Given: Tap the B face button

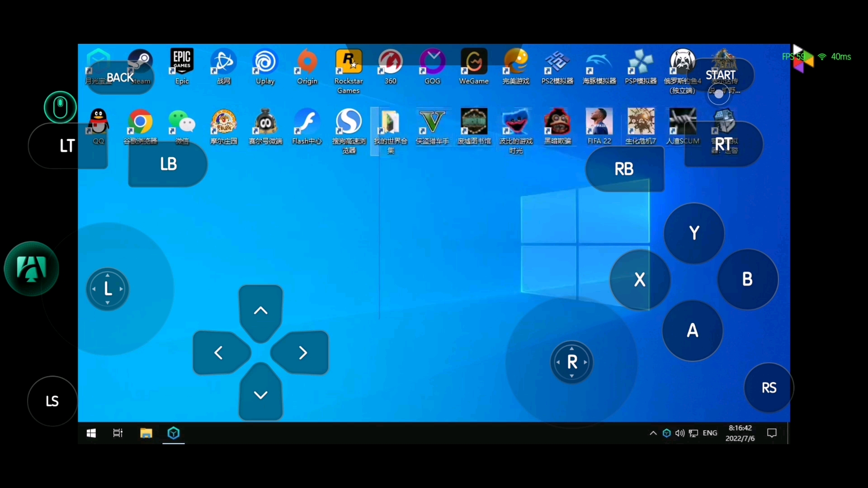Looking at the screenshot, I should [x=748, y=279].
